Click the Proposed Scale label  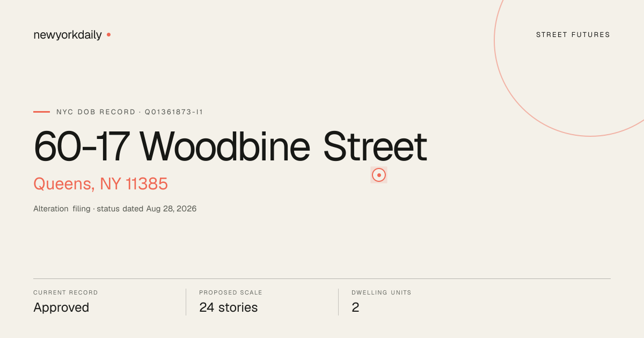coord(231,293)
